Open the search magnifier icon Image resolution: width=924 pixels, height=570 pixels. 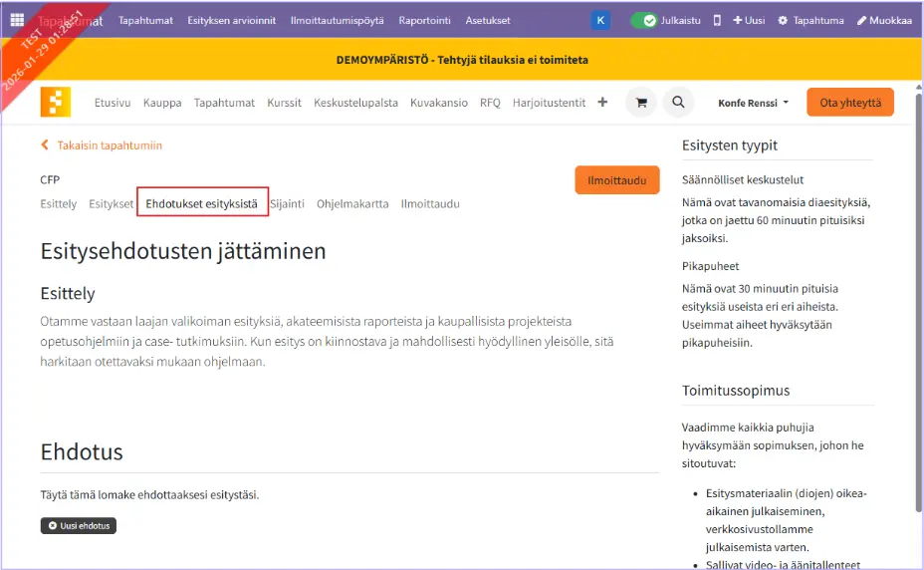(x=678, y=103)
